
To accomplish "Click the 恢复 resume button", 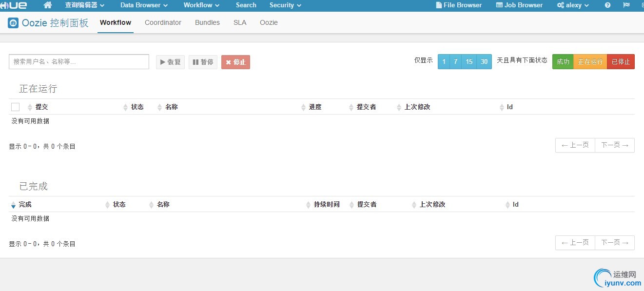I will coord(170,62).
